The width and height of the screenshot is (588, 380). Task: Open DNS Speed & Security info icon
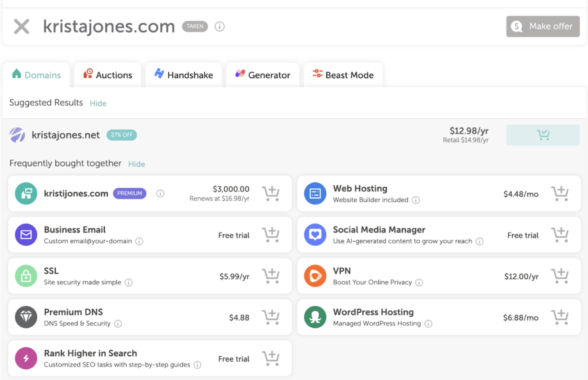(x=118, y=324)
